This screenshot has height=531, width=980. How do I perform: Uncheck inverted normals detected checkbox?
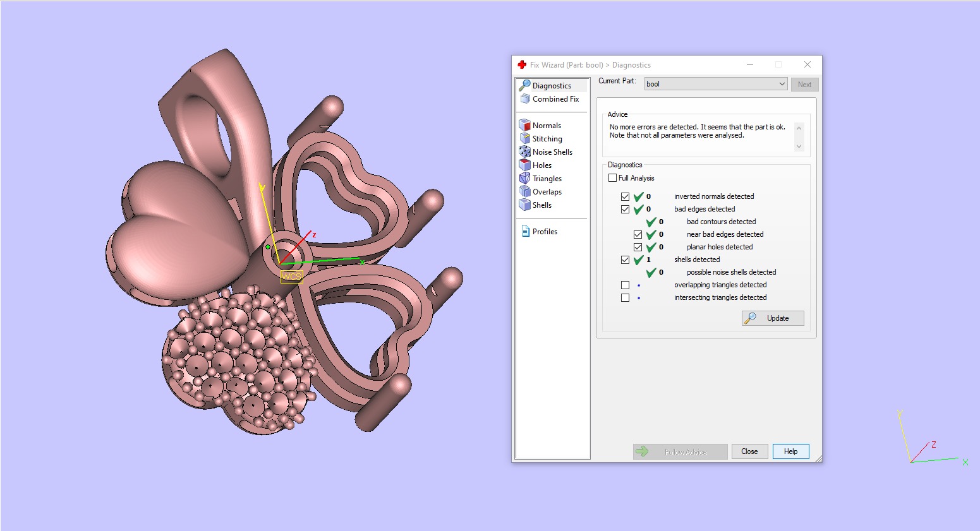[625, 196]
